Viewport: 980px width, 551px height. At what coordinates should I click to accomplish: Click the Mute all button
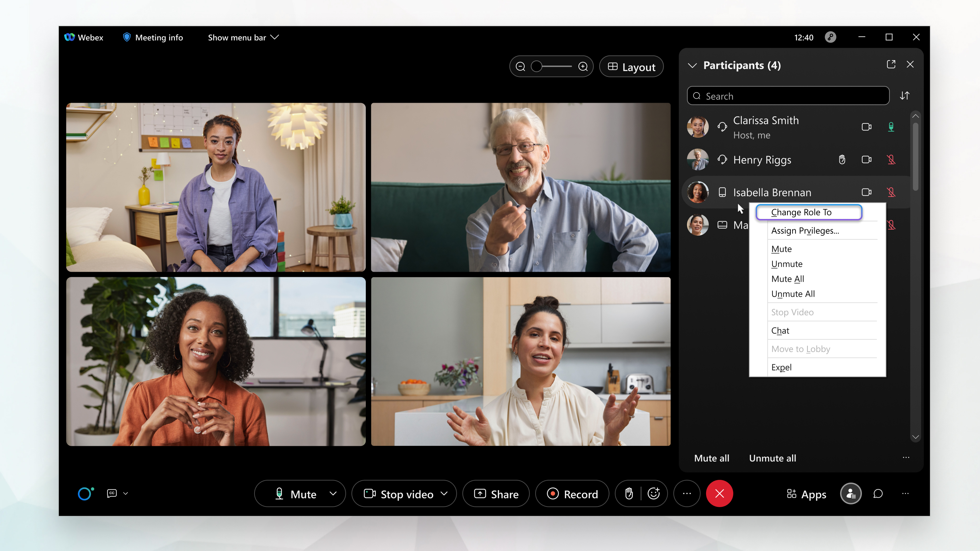click(x=712, y=458)
